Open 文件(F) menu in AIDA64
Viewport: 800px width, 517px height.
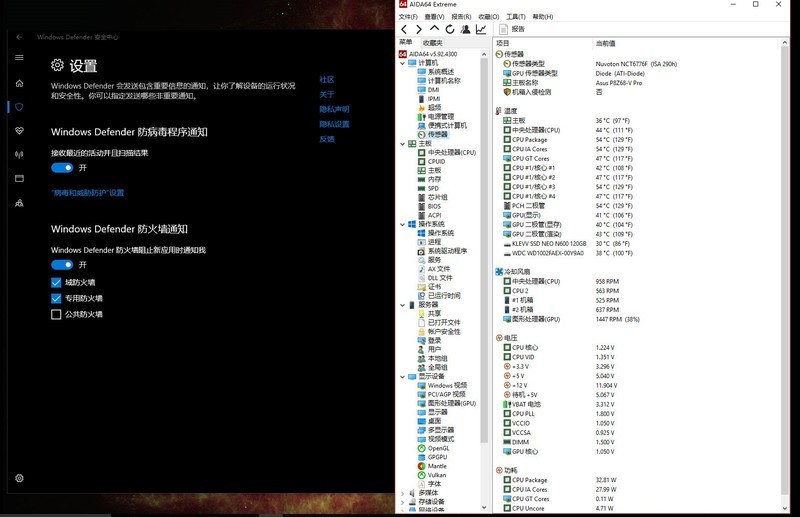[x=408, y=17]
